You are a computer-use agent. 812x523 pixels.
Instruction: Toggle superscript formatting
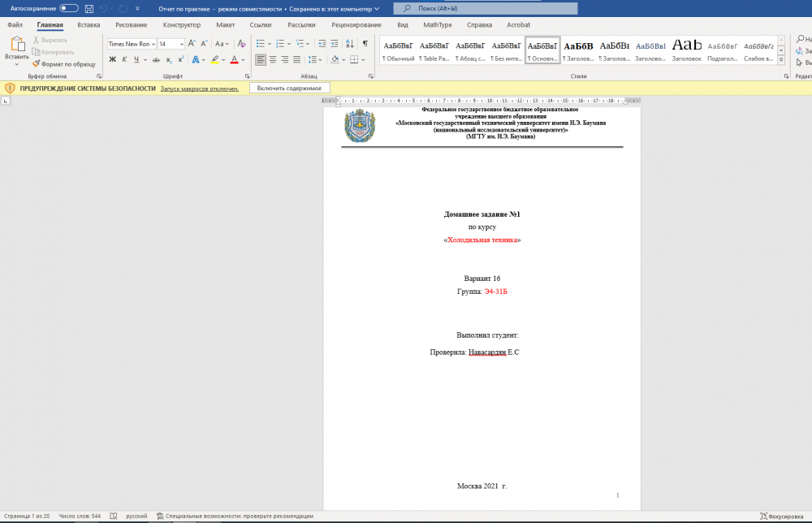(180, 59)
